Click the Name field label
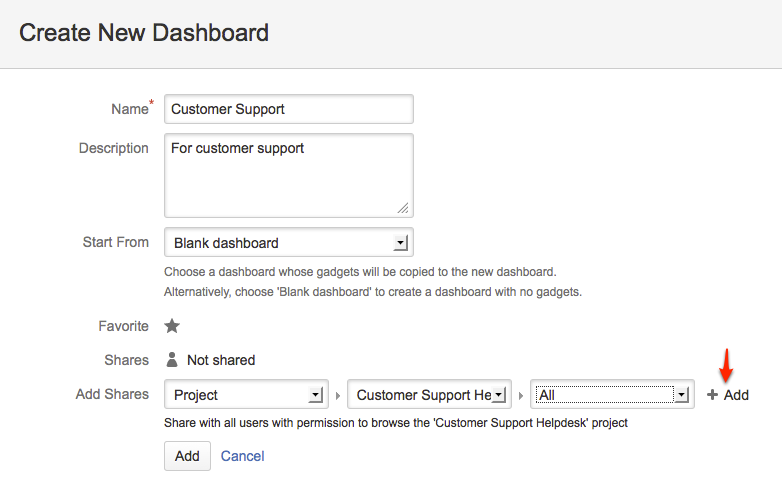The width and height of the screenshot is (782, 491). pos(129,109)
